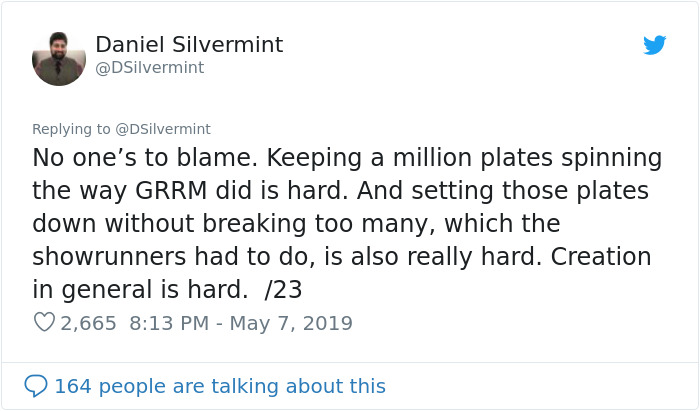Open Daniel Silvermint's profile avatar

[59, 59]
